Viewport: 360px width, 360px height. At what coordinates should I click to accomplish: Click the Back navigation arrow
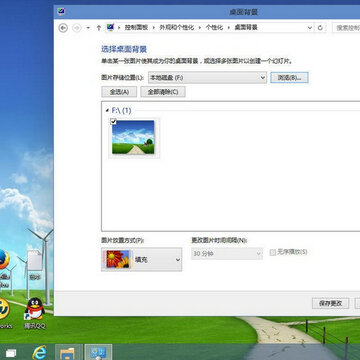click(x=63, y=28)
